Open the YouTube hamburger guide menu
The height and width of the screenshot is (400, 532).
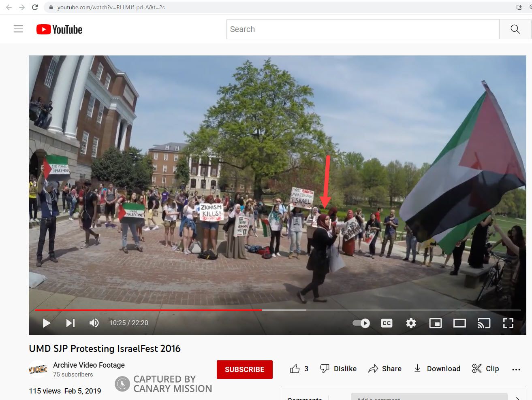18,29
